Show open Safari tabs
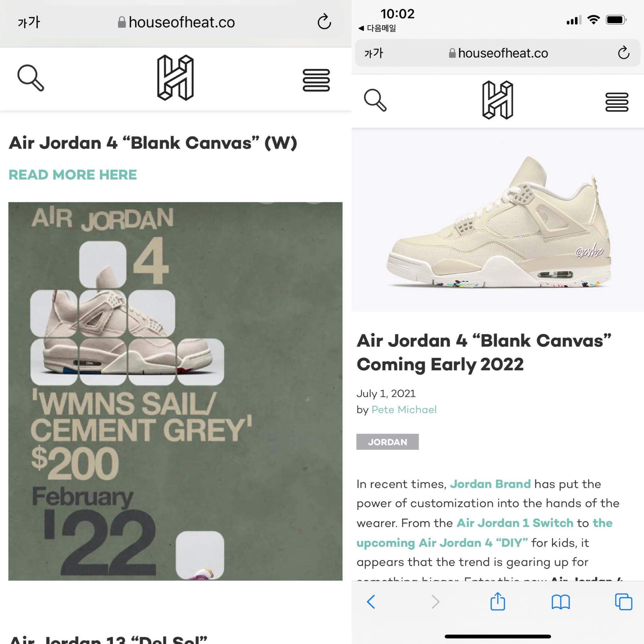 click(x=623, y=602)
